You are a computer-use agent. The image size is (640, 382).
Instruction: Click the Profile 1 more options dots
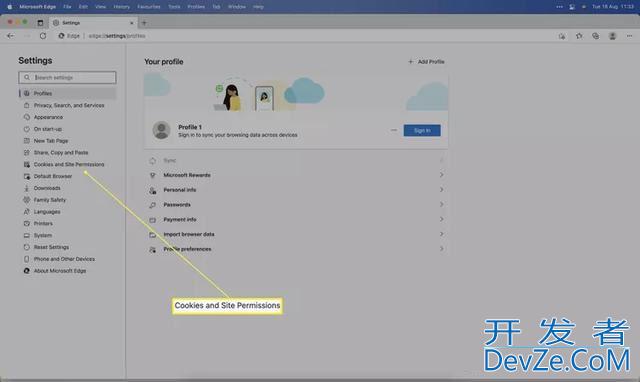click(393, 130)
